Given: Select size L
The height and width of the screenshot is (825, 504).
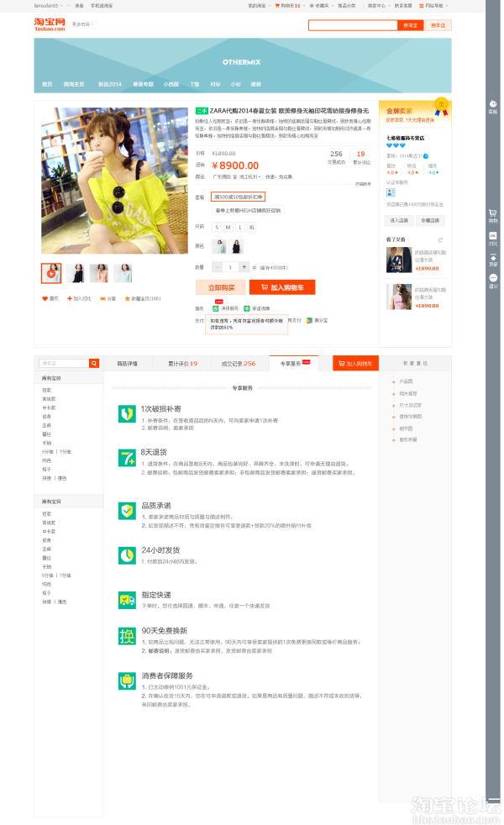Looking at the screenshot, I should tap(240, 228).
